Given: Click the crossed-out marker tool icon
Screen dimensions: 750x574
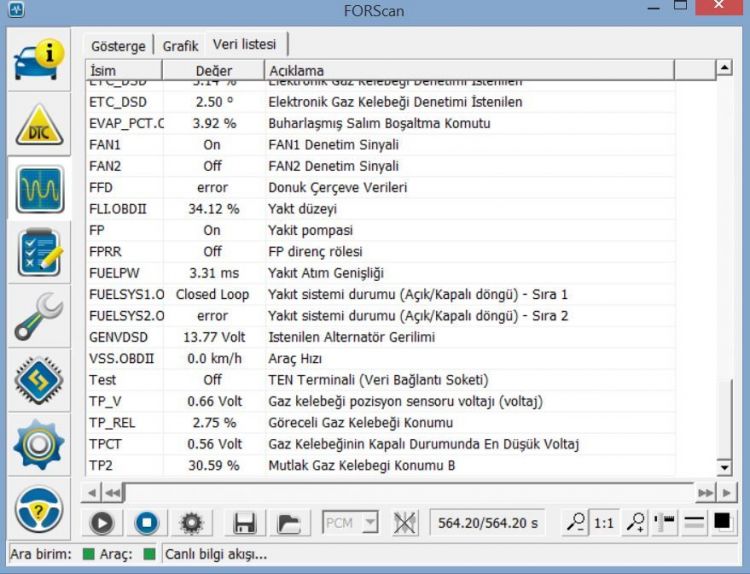Looking at the screenshot, I should (405, 523).
